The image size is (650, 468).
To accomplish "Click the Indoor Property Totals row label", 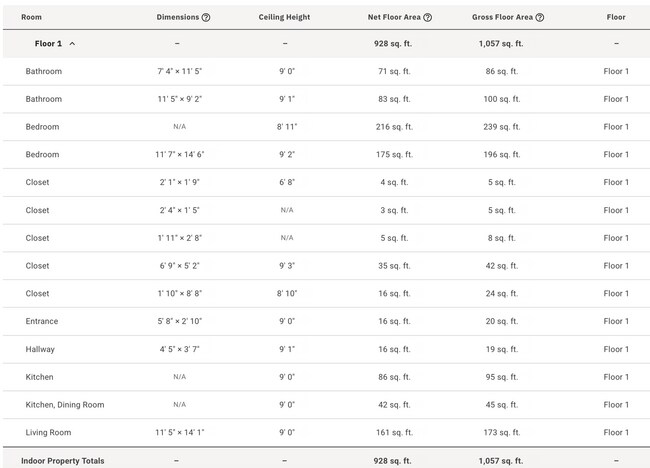I will coord(63,461).
